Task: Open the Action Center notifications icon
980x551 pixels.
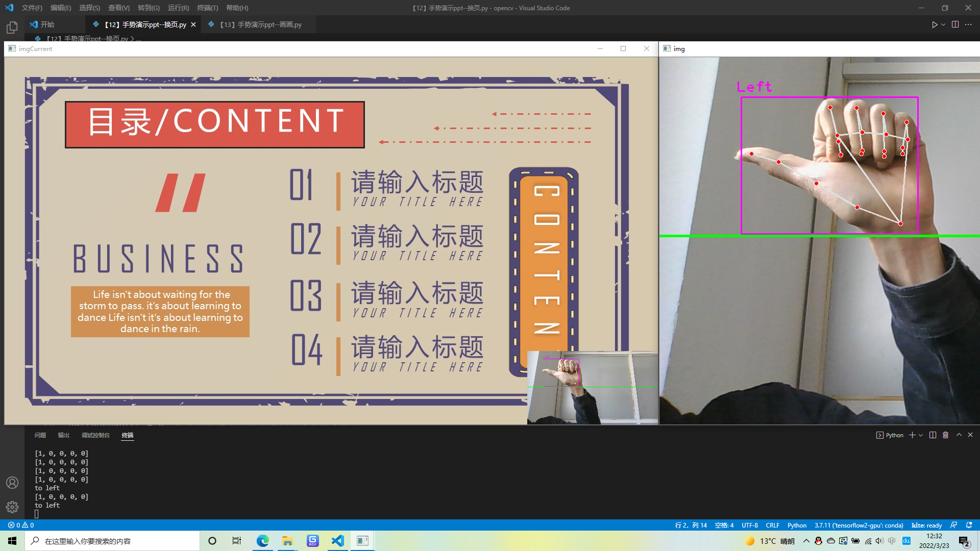Action: pyautogui.click(x=964, y=541)
